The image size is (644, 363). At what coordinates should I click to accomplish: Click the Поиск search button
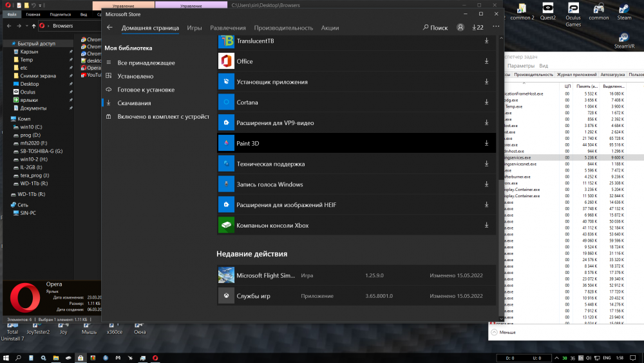(435, 28)
